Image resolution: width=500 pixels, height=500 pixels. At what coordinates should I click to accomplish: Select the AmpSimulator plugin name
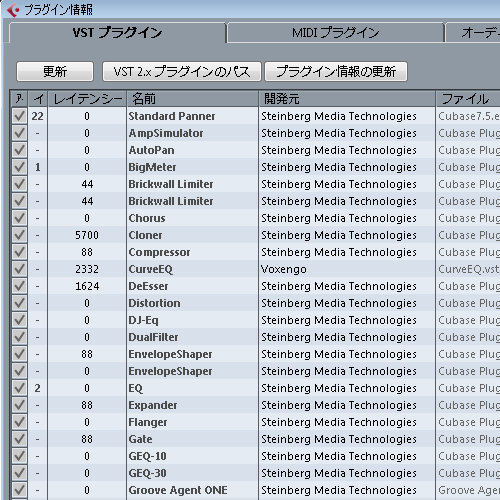pyautogui.click(x=166, y=133)
